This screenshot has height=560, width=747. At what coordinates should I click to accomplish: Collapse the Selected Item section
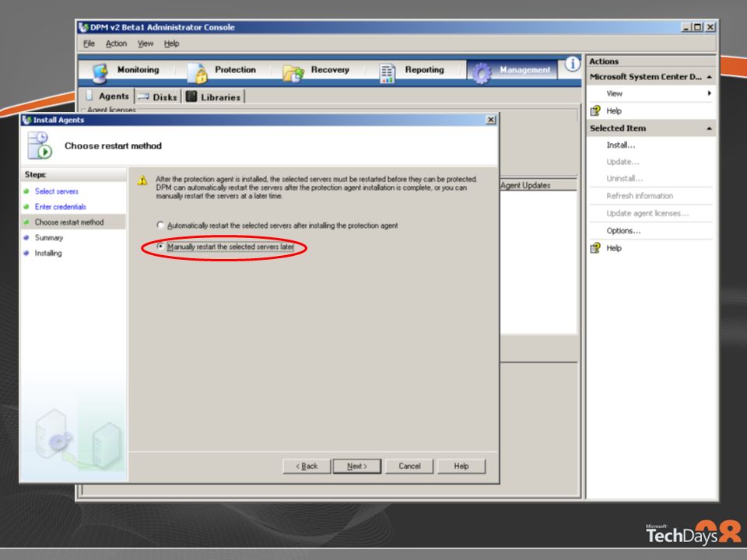point(709,128)
